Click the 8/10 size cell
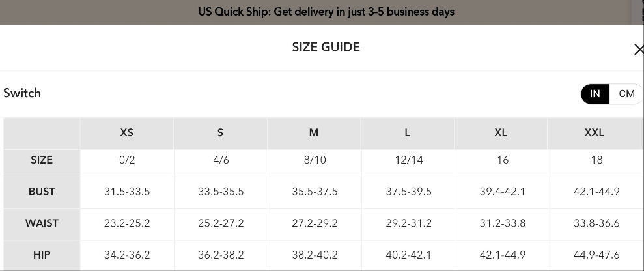The height and width of the screenshot is (271, 644). (x=315, y=160)
